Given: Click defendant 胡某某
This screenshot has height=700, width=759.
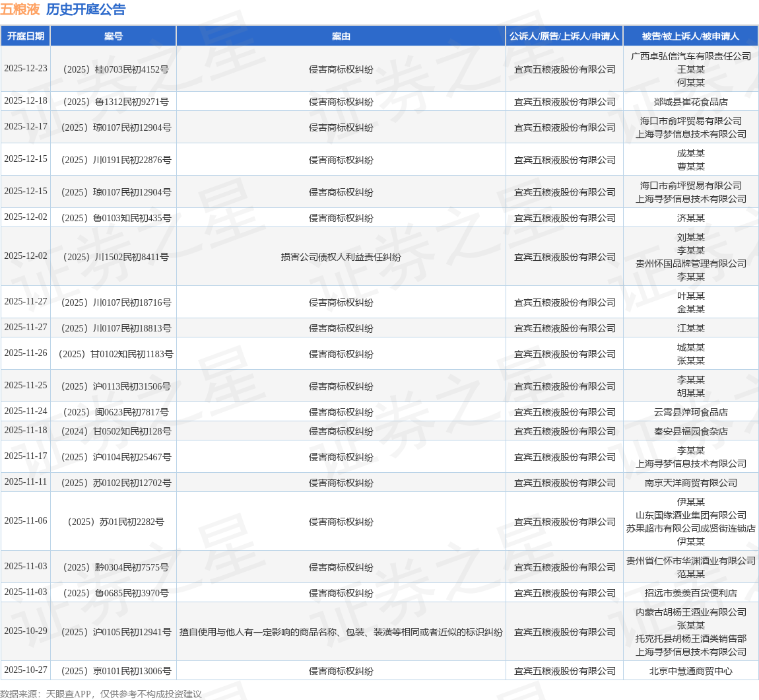Looking at the screenshot, I should pyautogui.click(x=691, y=394).
